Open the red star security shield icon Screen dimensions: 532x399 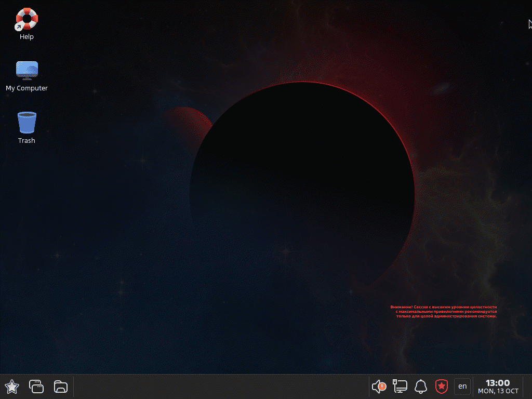tap(441, 387)
